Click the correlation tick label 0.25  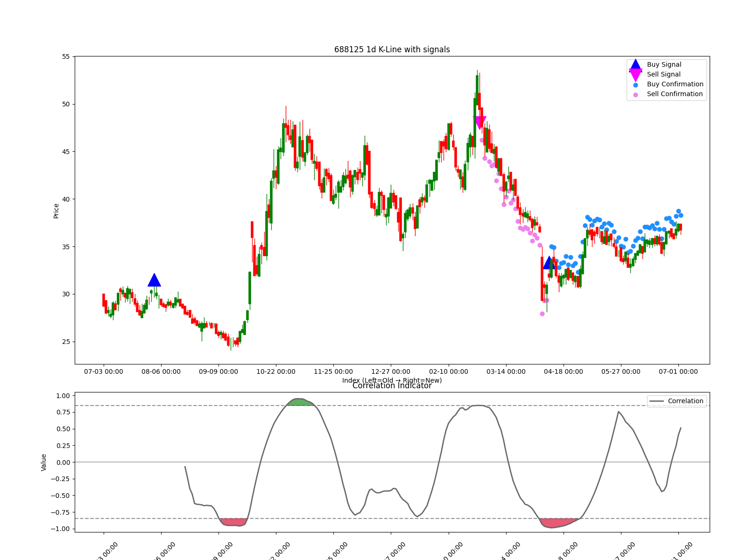[63, 446]
